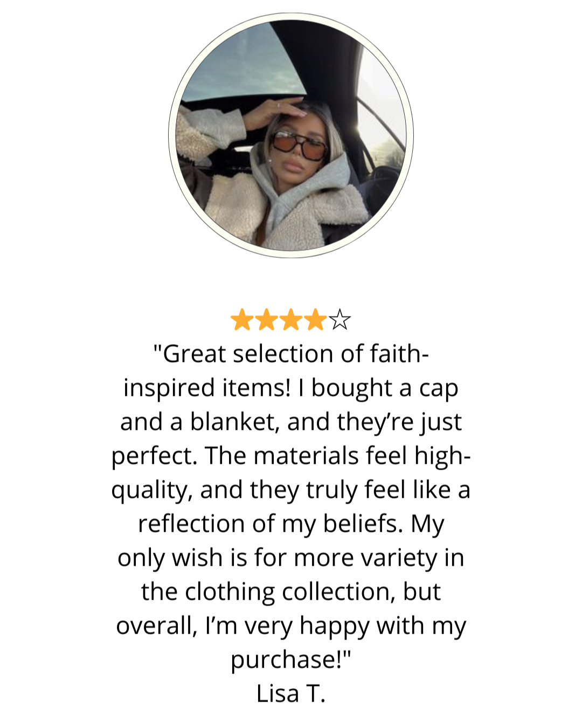Click the "Great selection of faith-" line
This screenshot has width=582, height=728.
(x=291, y=354)
